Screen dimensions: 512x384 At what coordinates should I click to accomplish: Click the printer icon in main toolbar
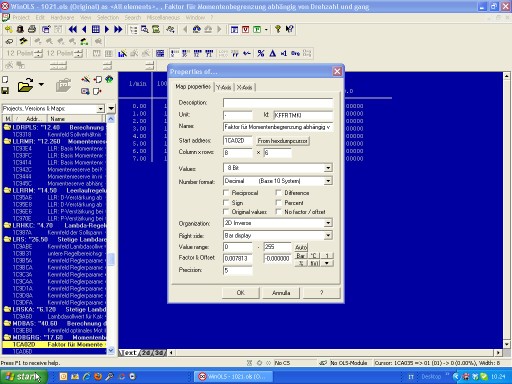click(x=32, y=29)
